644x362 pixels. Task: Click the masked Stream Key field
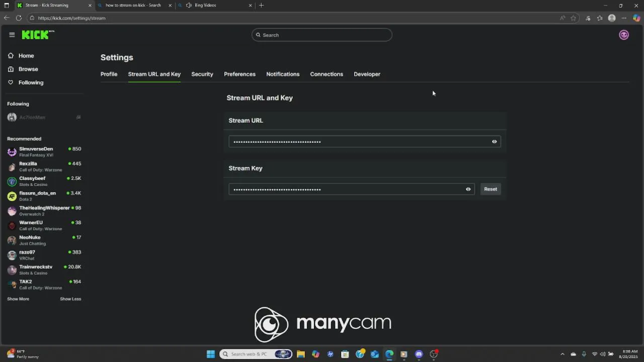[x=351, y=190]
